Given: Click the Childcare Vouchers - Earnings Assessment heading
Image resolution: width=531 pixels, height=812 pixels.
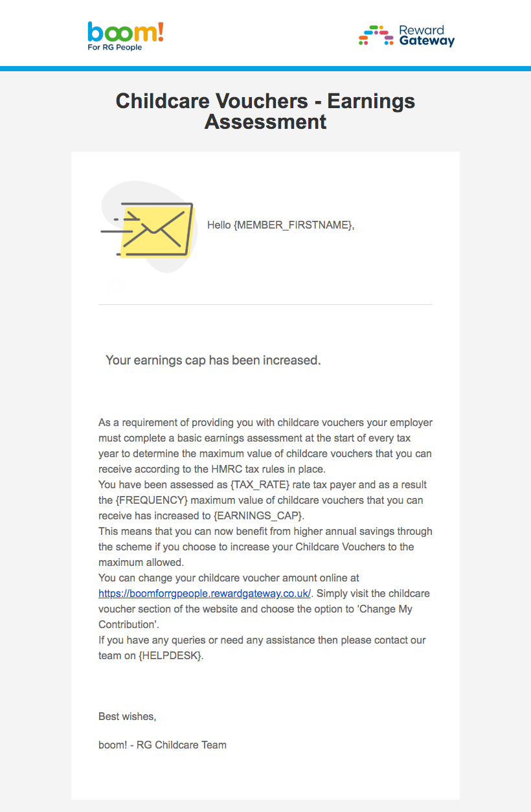Looking at the screenshot, I should (x=265, y=111).
